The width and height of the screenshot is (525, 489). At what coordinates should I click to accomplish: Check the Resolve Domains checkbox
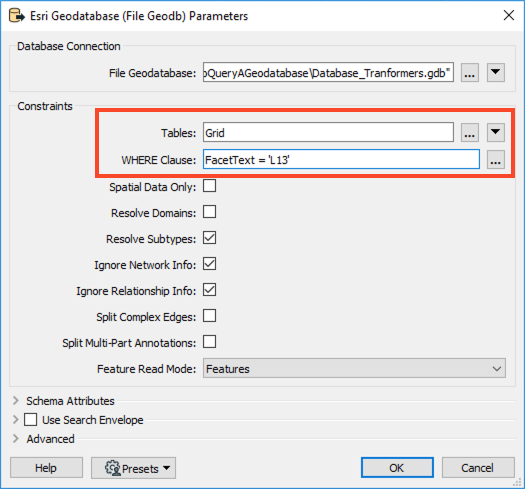tap(210, 212)
